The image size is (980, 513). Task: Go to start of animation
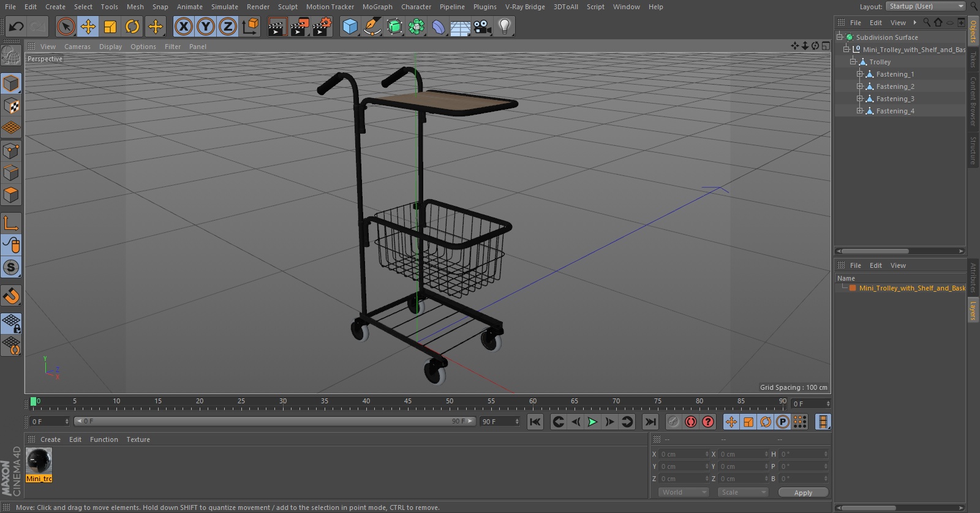tap(535, 422)
